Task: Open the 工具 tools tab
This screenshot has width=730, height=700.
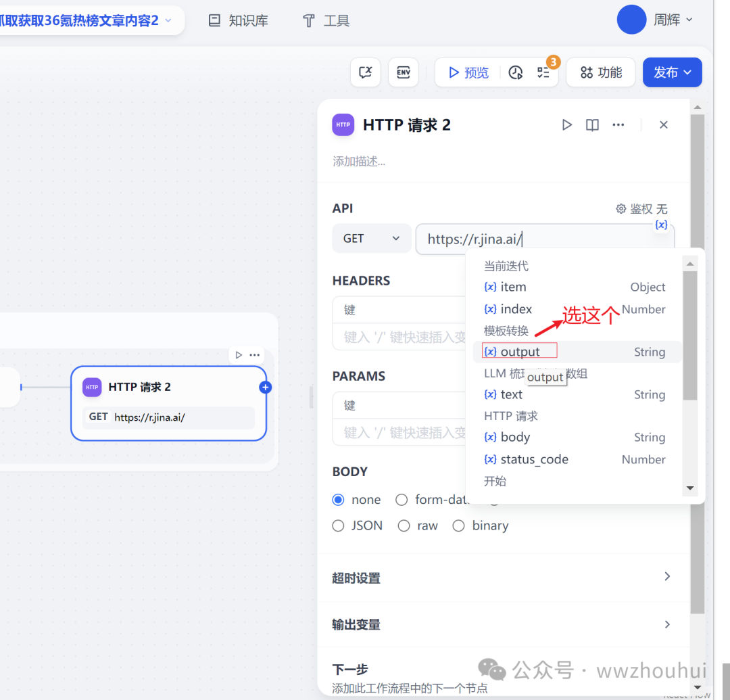Action: coord(326,20)
